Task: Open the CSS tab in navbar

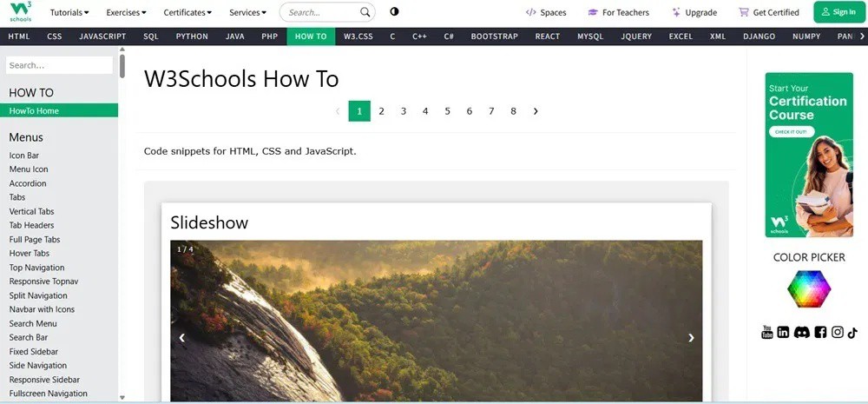Action: click(x=54, y=36)
